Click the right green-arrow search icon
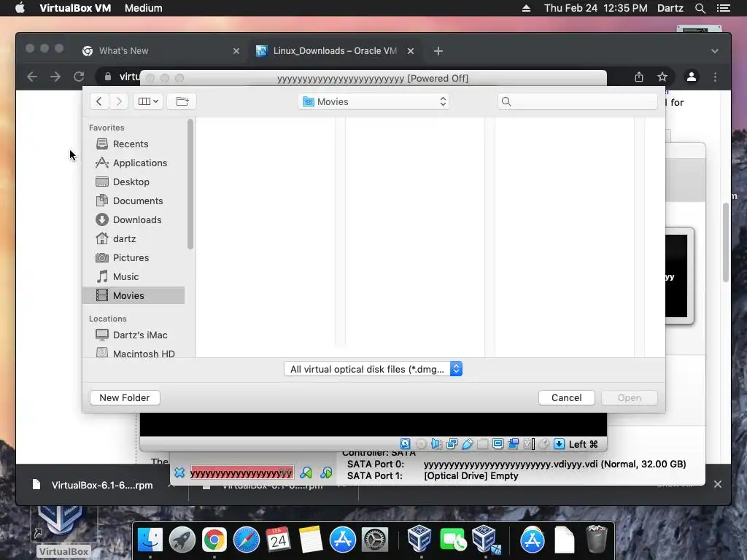 coord(326,472)
